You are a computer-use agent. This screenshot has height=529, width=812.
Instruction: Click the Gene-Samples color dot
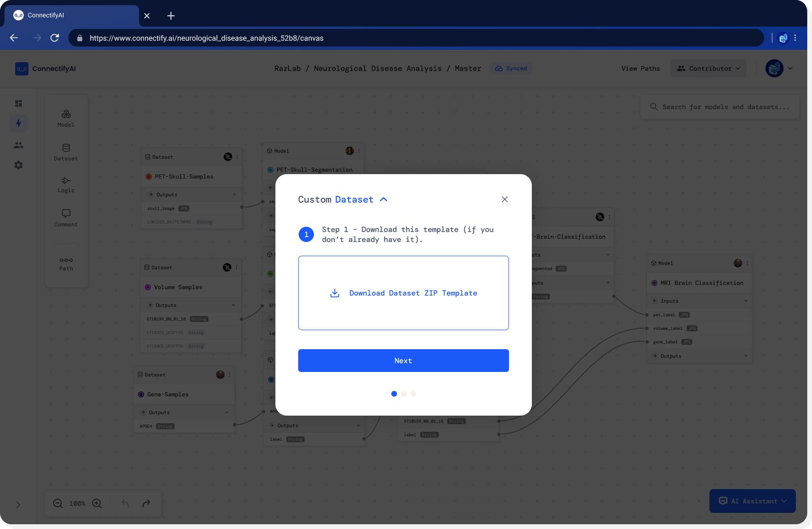141,394
